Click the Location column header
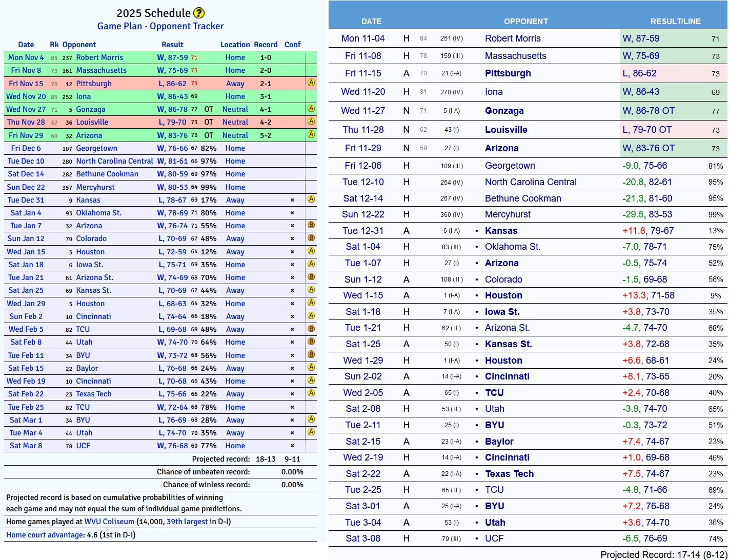The image size is (729, 560). [x=235, y=45]
